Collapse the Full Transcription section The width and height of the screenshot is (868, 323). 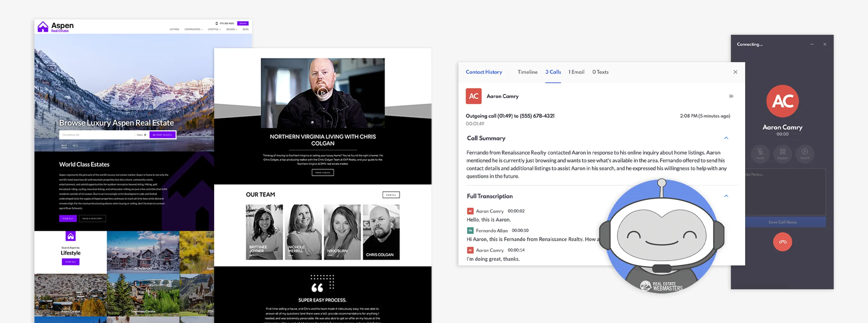pos(726,196)
